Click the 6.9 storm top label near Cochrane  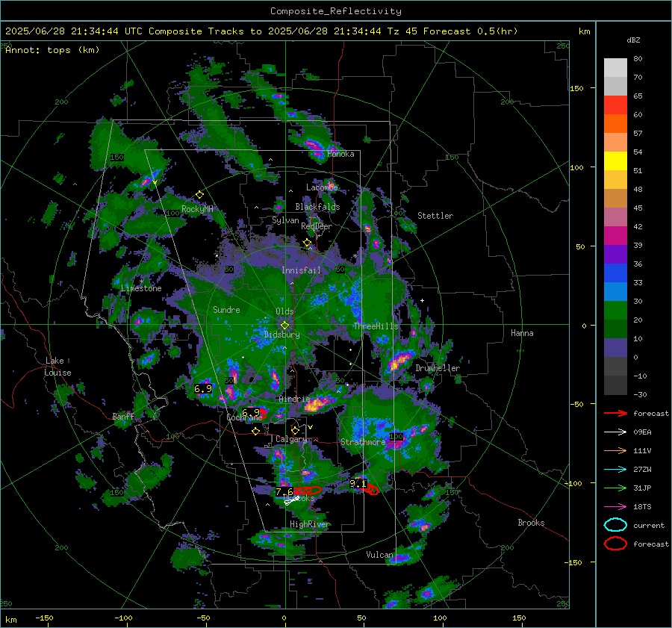(251, 412)
